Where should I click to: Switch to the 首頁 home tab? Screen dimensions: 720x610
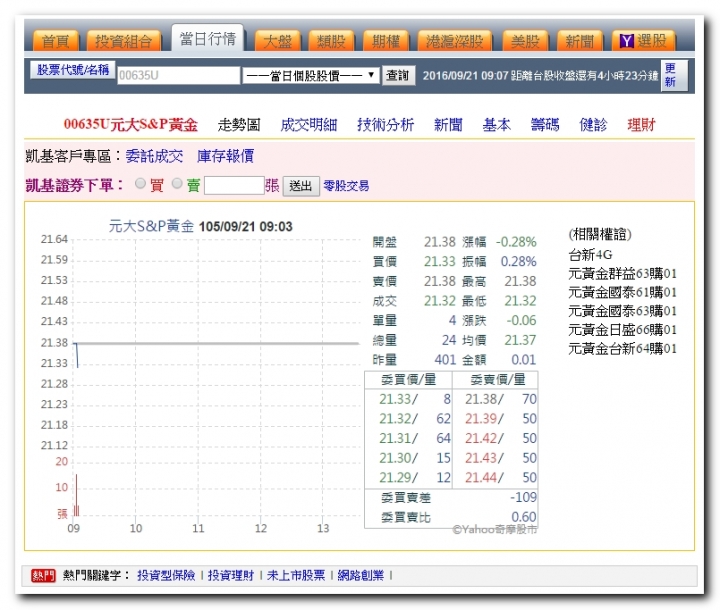(56, 41)
